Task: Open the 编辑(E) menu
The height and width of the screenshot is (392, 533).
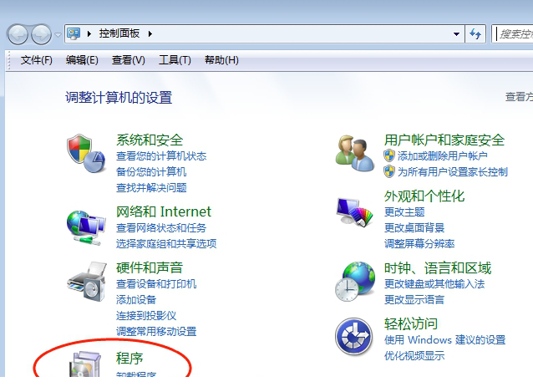Action: [x=82, y=60]
